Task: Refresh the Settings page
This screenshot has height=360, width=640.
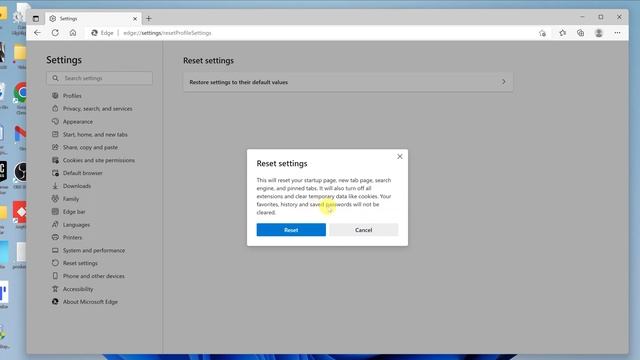Action: (x=55, y=33)
